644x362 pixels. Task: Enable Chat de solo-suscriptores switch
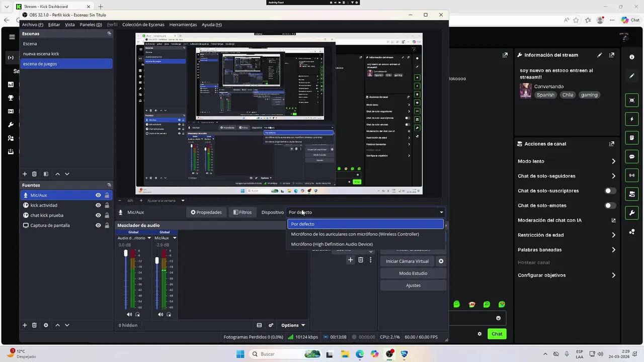(610, 191)
